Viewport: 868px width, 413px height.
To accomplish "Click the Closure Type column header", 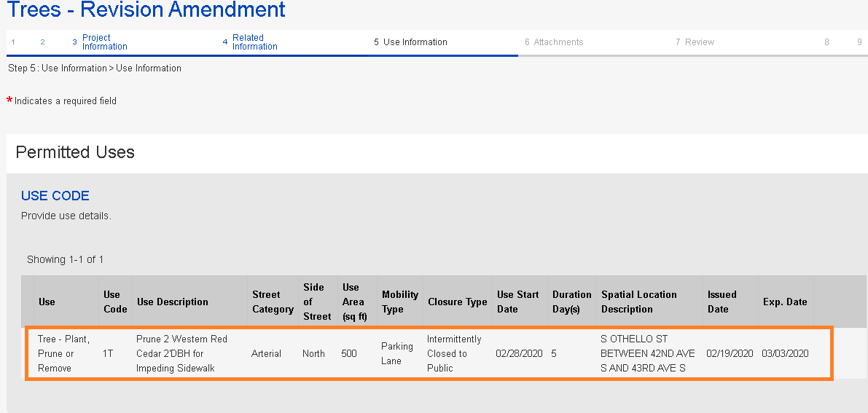I will 457,302.
